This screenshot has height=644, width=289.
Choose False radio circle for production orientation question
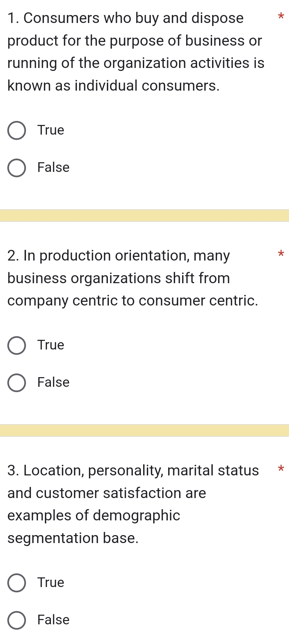coord(16,383)
